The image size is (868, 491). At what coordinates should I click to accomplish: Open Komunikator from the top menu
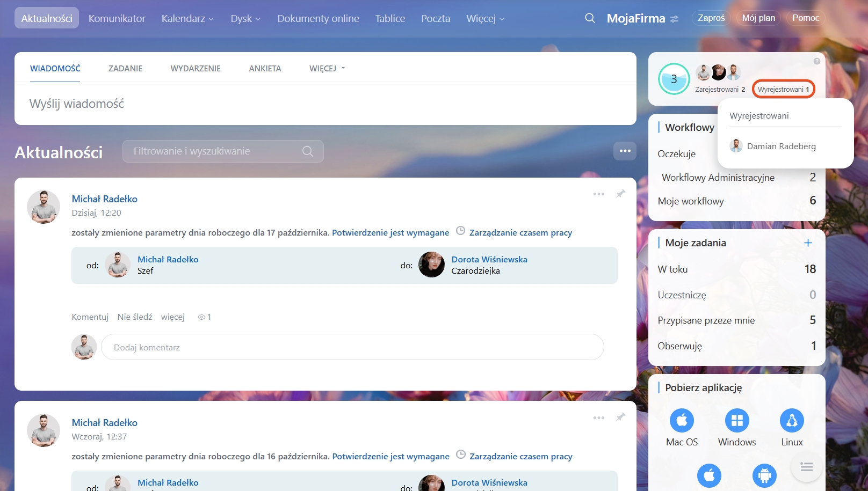(117, 19)
